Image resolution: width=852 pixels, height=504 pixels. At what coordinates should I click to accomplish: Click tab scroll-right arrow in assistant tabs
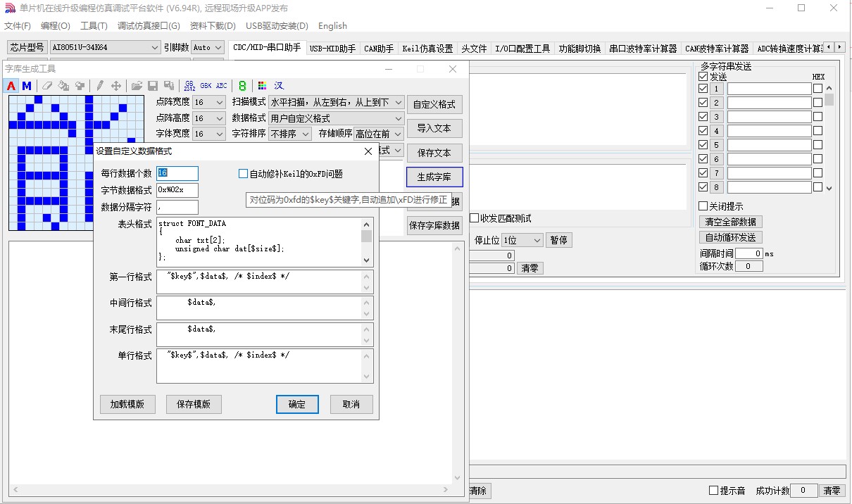pyautogui.click(x=839, y=47)
